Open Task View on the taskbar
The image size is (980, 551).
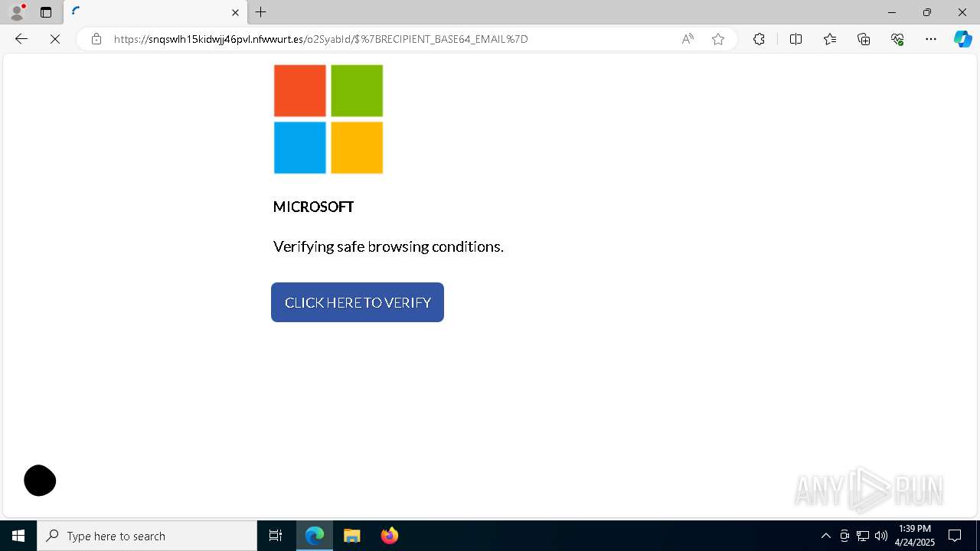[x=276, y=536]
